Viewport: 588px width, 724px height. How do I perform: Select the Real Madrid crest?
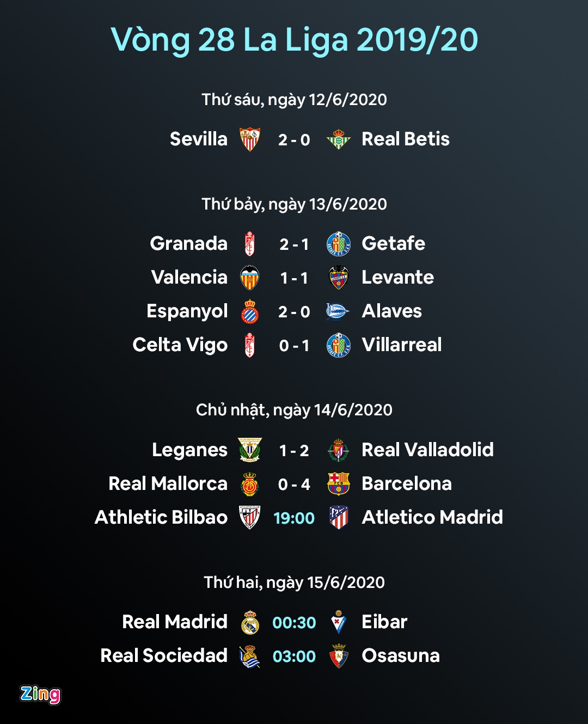[250, 622]
